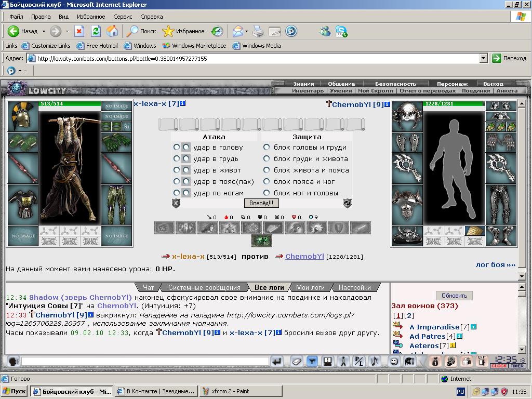The height and width of the screenshot is (399, 532).
Task: Select defense блок головы и груди
Action: 267,147
